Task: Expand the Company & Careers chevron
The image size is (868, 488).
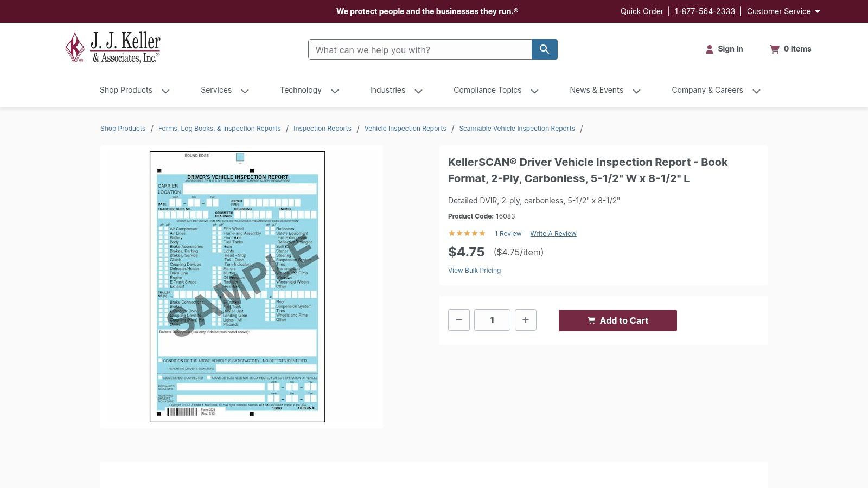Action: (757, 91)
